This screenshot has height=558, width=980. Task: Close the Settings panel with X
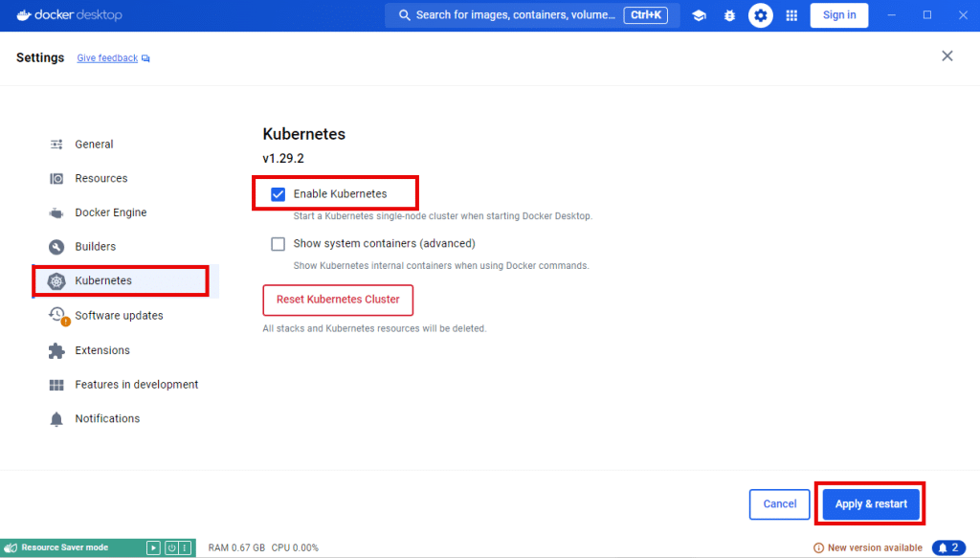tap(947, 56)
